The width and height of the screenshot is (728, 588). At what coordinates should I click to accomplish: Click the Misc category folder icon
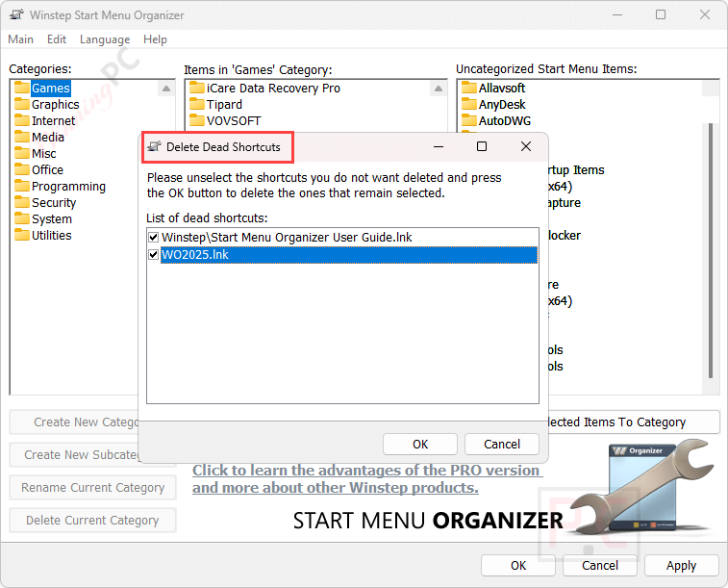pos(22,153)
